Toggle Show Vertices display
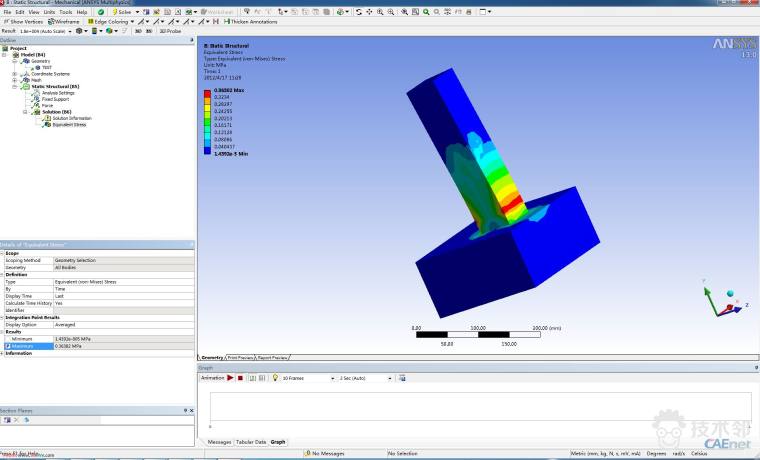 24,21
